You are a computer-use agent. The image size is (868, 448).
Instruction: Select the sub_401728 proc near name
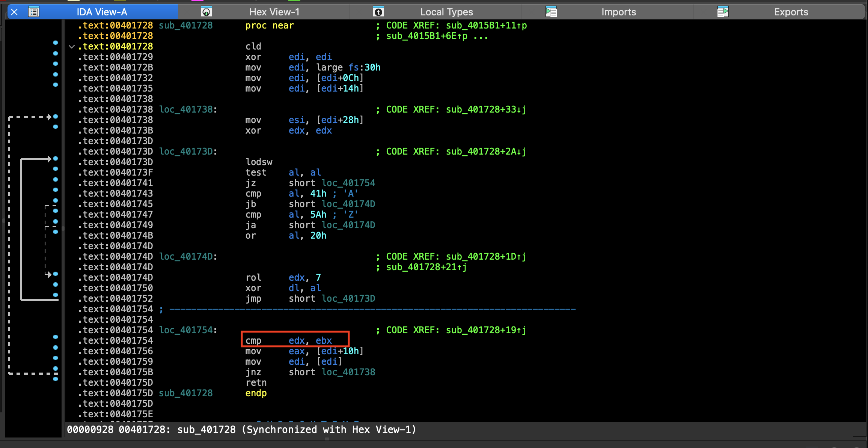tap(186, 26)
